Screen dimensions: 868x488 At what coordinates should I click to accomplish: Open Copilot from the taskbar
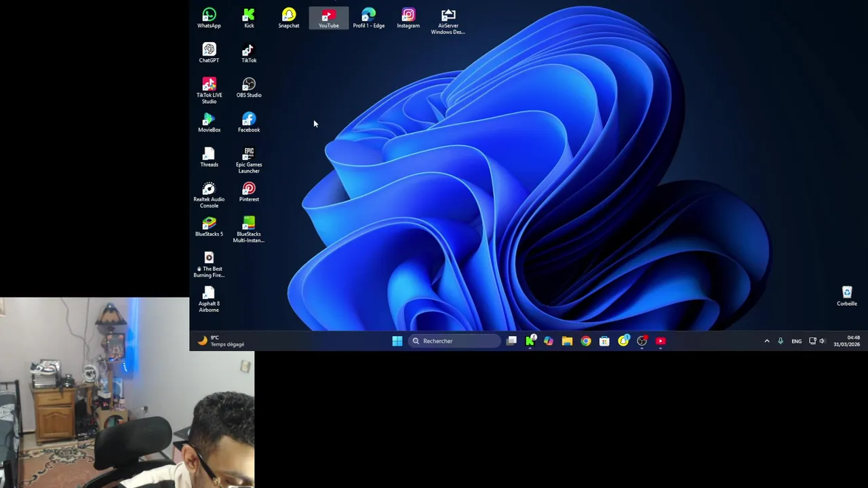(549, 341)
